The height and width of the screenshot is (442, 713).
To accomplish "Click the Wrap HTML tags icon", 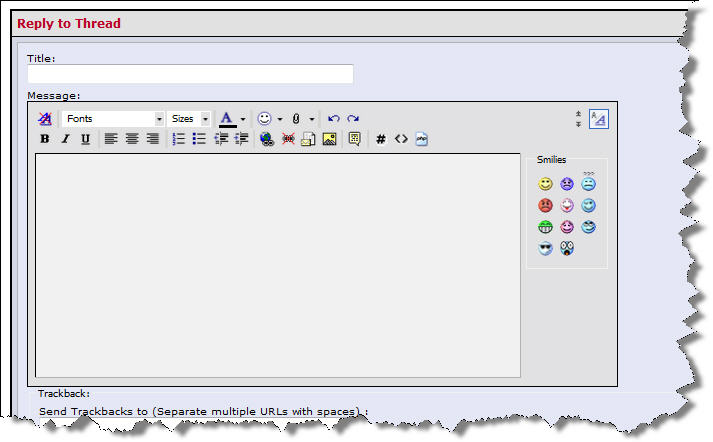I will (x=401, y=139).
